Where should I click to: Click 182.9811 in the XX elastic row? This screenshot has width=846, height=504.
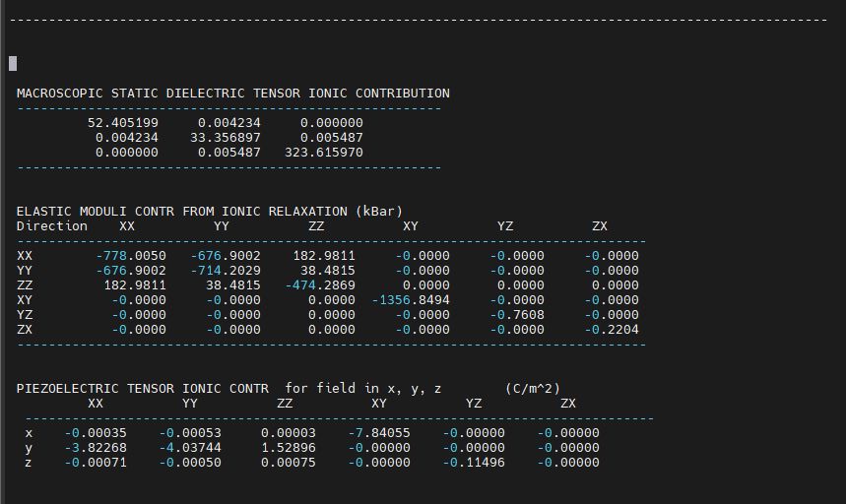(x=324, y=256)
